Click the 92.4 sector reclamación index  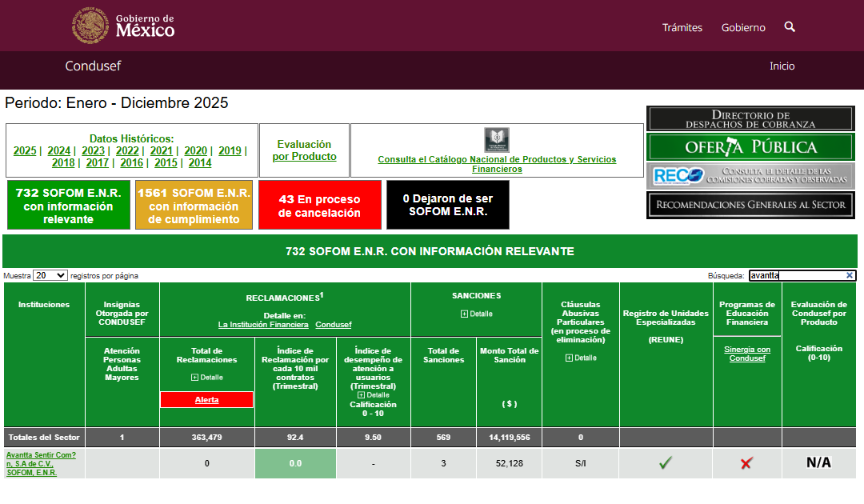click(x=295, y=438)
